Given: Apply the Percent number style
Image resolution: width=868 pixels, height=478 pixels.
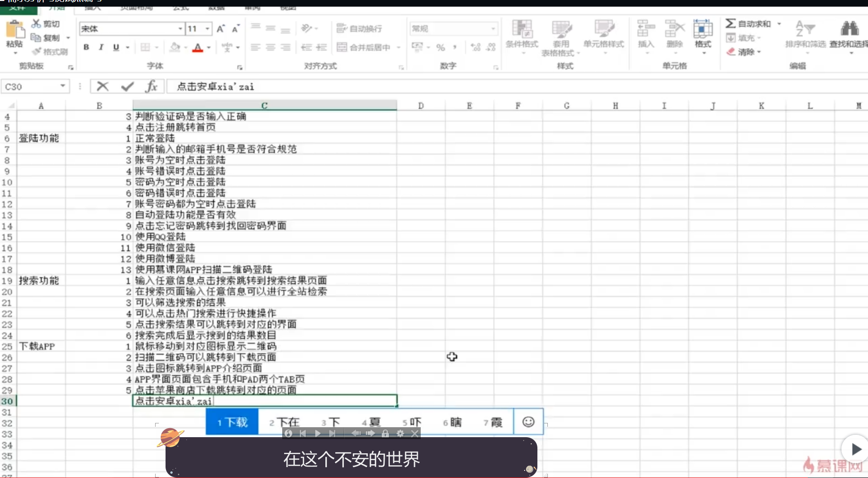Looking at the screenshot, I should [441, 47].
